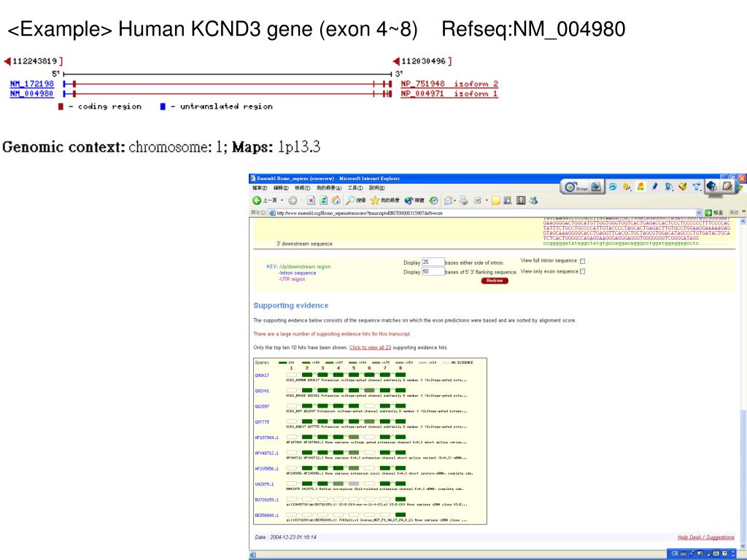The width and height of the screenshot is (747, 560).
Task: Click the flanking sequence bases field
Action: (433, 271)
